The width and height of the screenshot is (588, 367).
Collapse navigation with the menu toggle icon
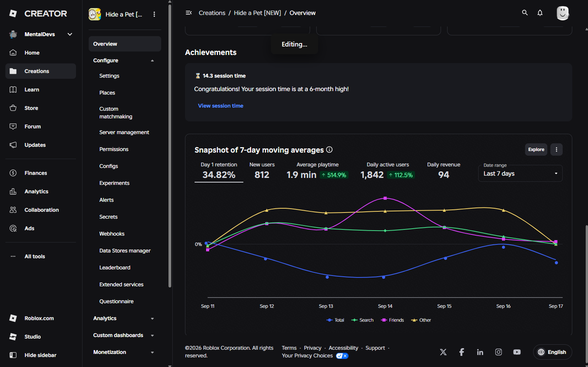coord(189,13)
